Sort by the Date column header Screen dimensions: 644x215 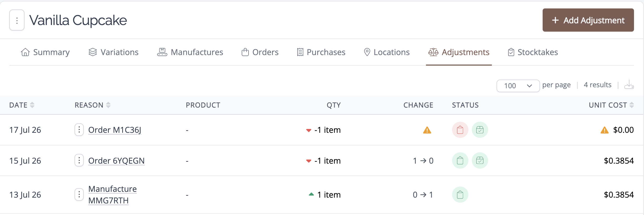pyautogui.click(x=22, y=105)
